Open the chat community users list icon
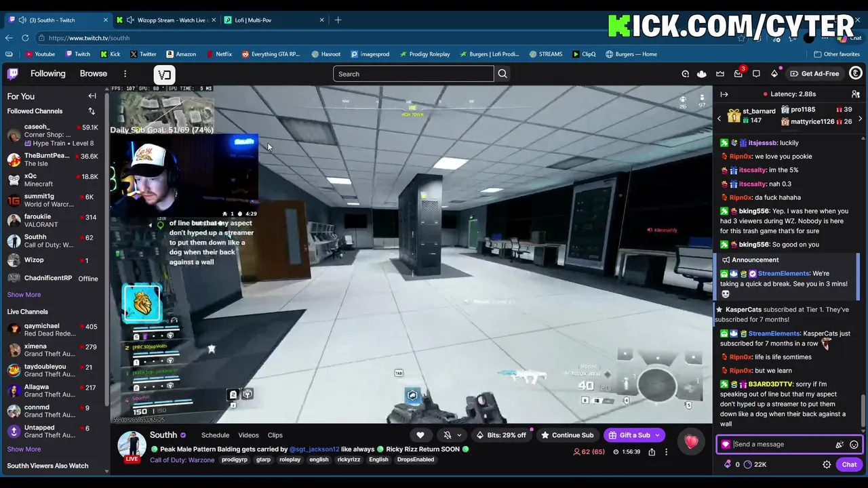The height and width of the screenshot is (488, 868). (856, 94)
